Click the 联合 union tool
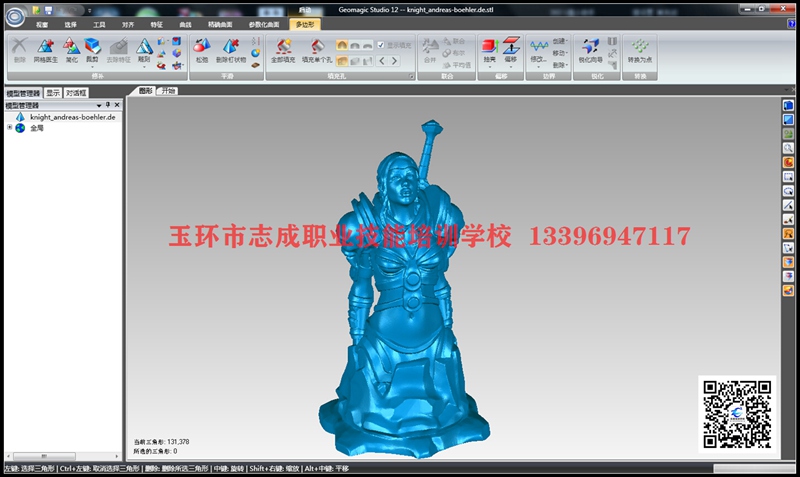Image resolution: width=800 pixels, height=477 pixels. click(453, 41)
